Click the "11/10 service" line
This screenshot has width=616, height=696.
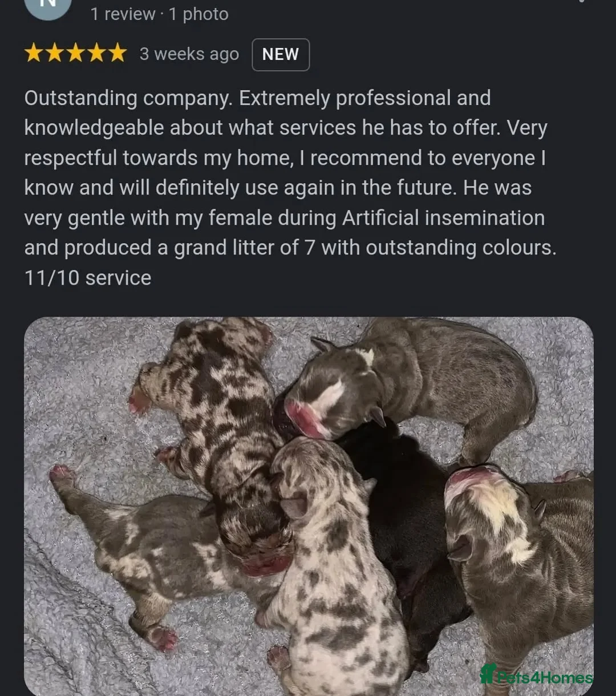coord(88,278)
